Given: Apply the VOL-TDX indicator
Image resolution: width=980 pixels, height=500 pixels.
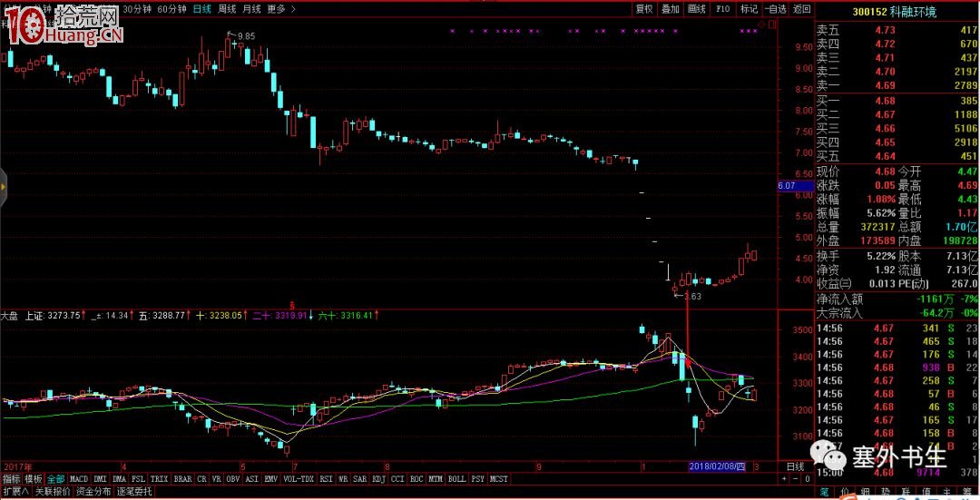Looking at the screenshot, I should [x=299, y=479].
